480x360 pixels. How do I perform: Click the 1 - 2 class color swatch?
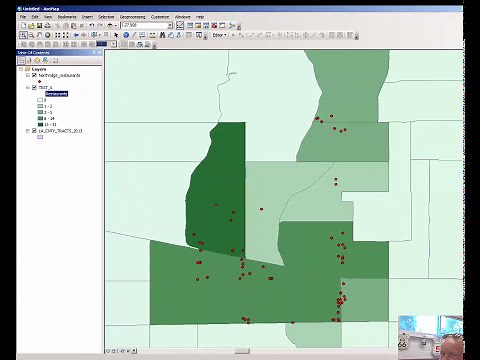(40, 106)
